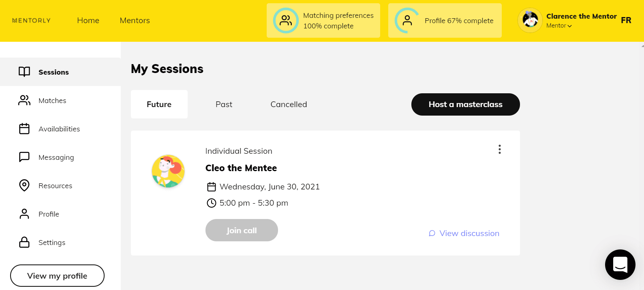Click the Mentorly logo

(x=32, y=20)
